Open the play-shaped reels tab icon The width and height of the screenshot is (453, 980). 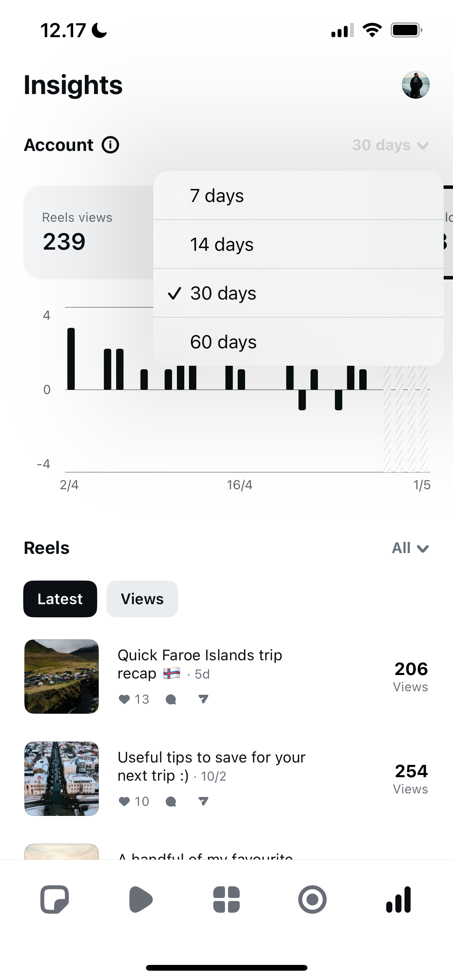[x=141, y=899]
